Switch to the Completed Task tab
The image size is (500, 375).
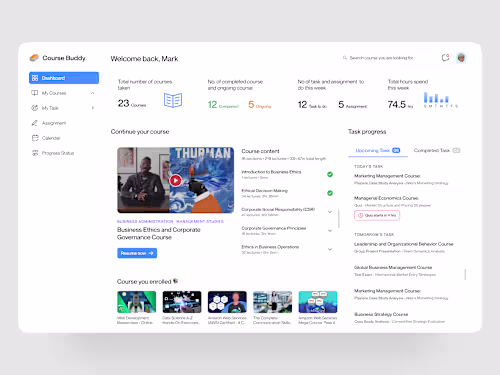(437, 150)
